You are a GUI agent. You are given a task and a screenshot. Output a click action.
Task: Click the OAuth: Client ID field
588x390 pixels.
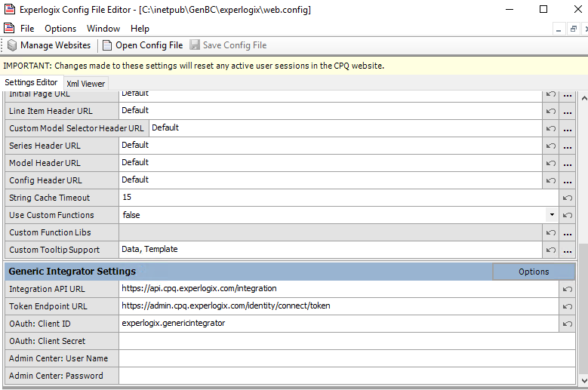click(339, 324)
